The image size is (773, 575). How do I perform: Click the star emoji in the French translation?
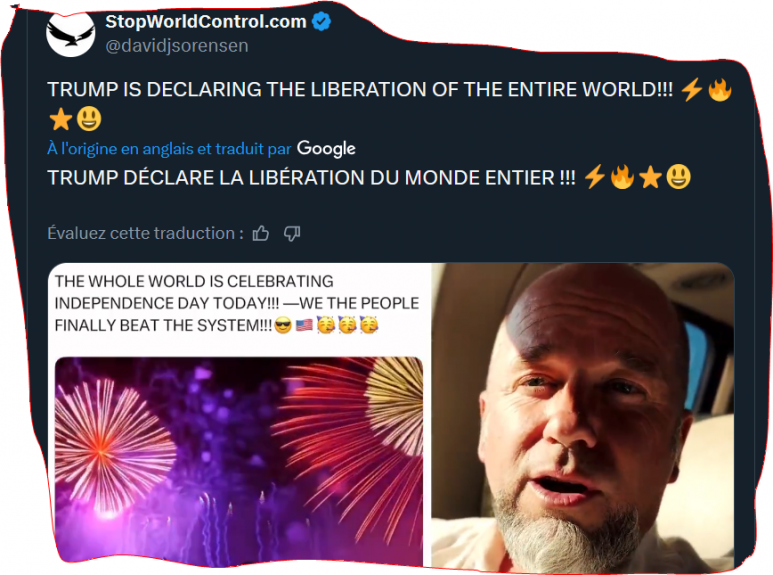coord(650,177)
